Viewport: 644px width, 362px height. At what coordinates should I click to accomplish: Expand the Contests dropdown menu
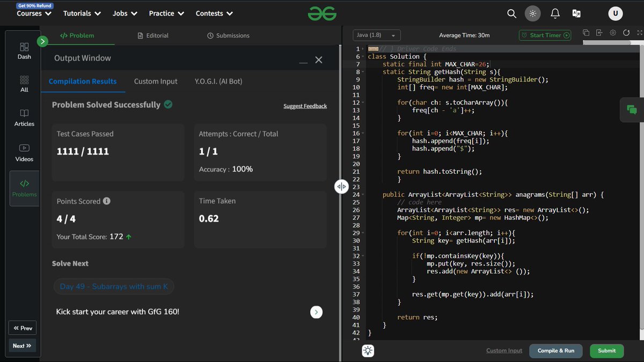click(x=215, y=13)
